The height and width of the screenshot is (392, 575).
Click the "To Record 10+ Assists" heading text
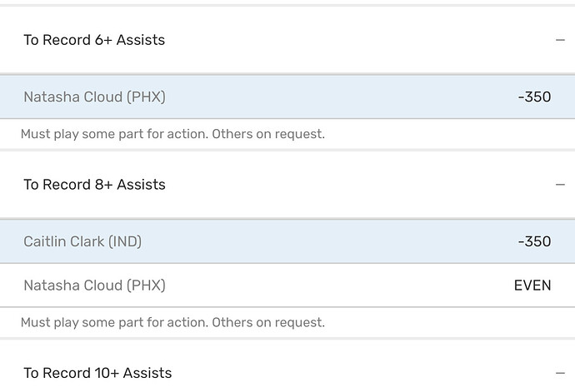click(97, 373)
